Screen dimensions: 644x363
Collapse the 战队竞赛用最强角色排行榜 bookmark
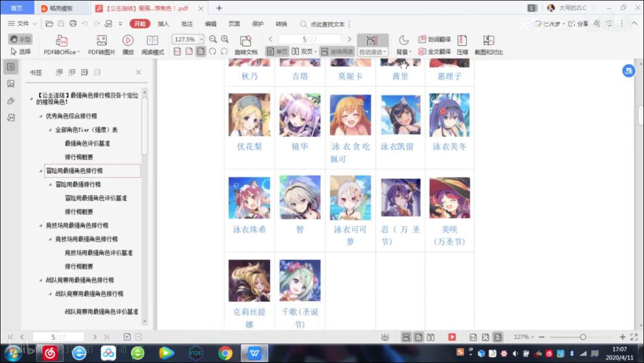point(41,280)
